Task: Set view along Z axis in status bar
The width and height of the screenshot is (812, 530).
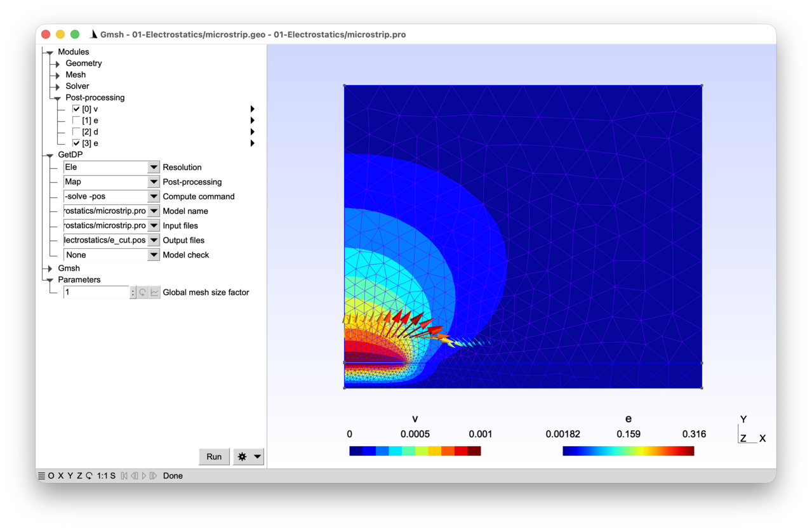Action: (79, 475)
